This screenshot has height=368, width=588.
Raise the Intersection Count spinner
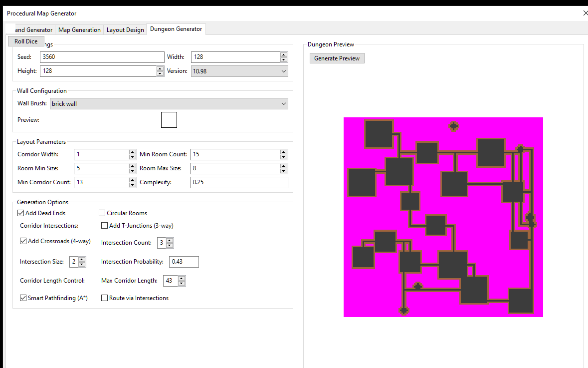[x=170, y=240]
